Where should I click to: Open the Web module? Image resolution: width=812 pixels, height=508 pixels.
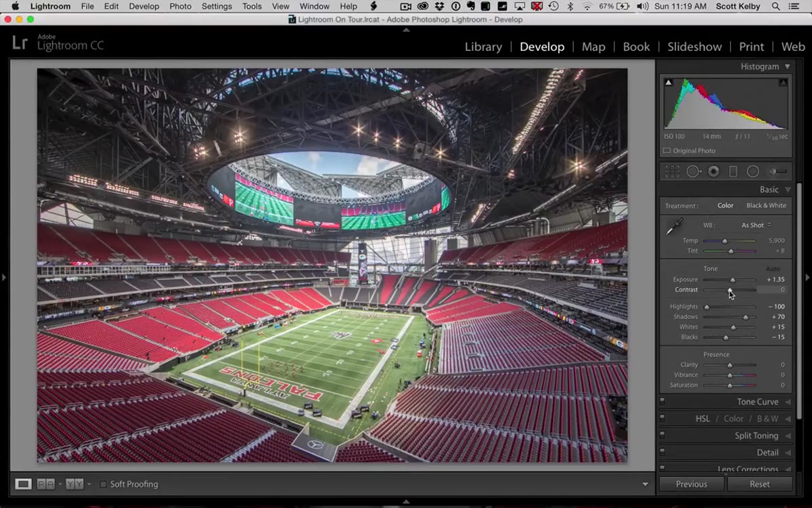pos(793,47)
